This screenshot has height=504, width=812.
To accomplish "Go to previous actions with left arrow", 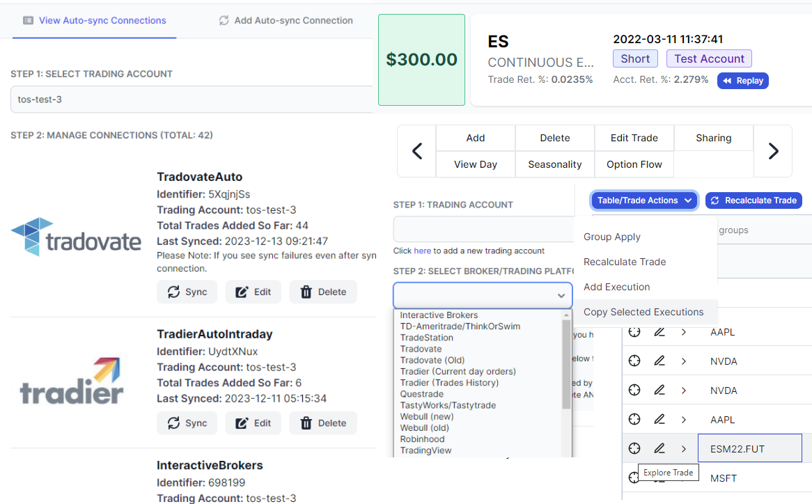I will click(x=417, y=151).
